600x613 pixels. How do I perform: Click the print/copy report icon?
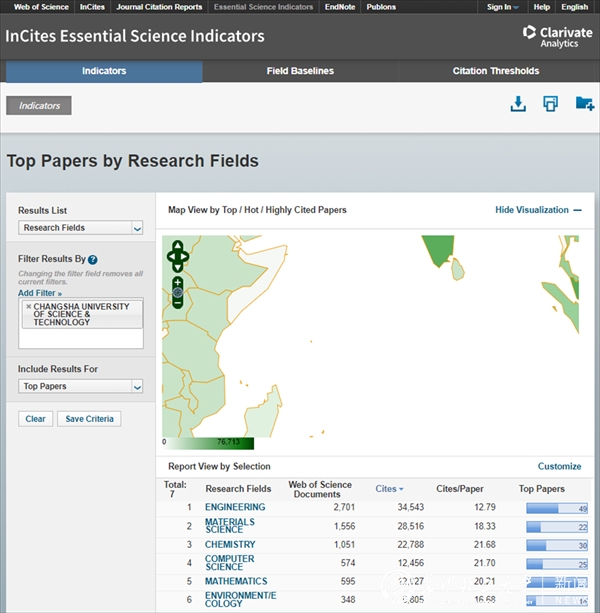[x=550, y=104]
